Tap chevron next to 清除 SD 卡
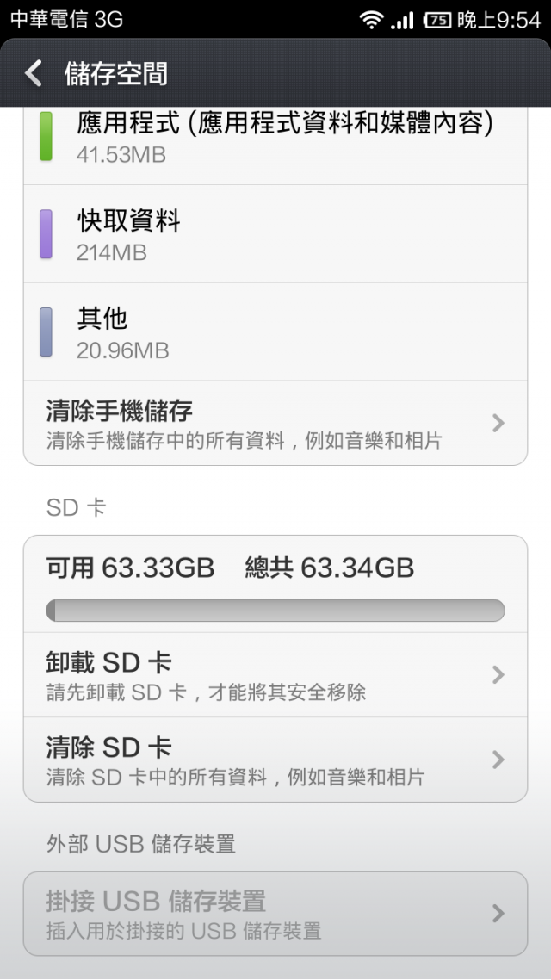The width and height of the screenshot is (551, 980). pos(498,760)
